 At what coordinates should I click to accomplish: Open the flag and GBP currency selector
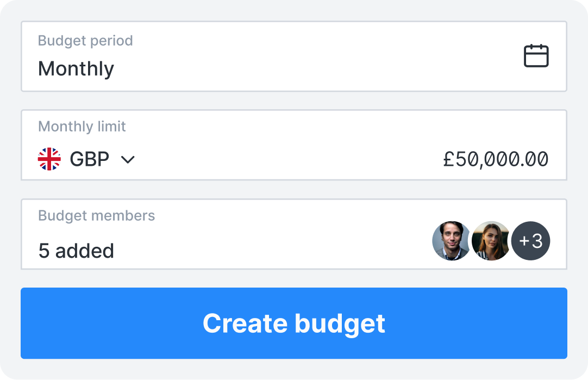click(x=86, y=159)
